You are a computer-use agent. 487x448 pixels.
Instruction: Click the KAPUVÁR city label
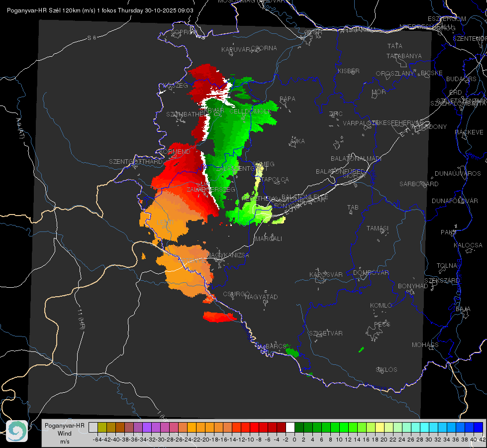point(236,50)
